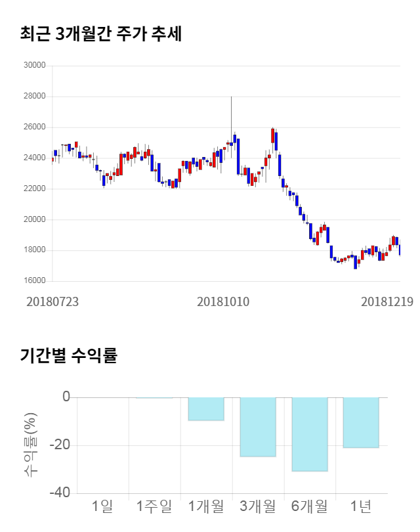This screenshot has height=532, width=420.
Task: Click the 6개월 period label
Action: [x=309, y=506]
